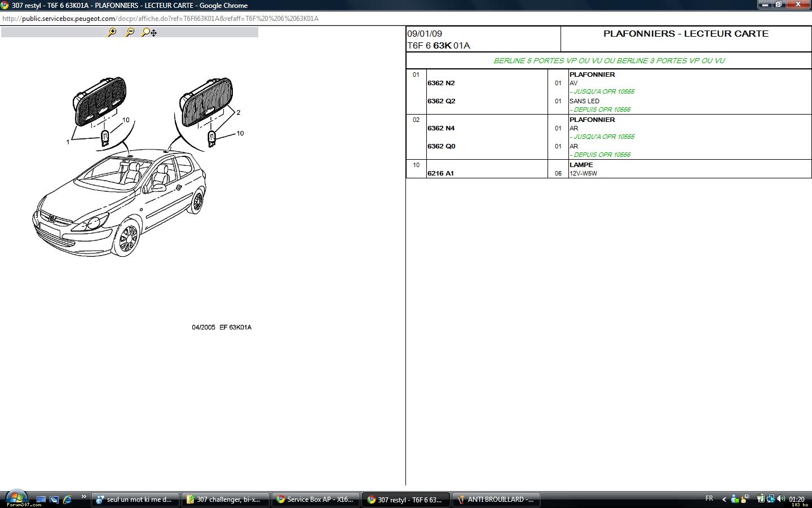812x508 pixels.
Task: Launch Internet Explorer from quick launch
Action: [x=67, y=500]
